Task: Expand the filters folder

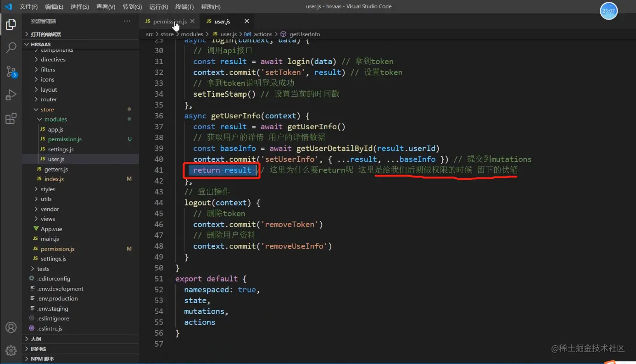Action: tap(81, 70)
